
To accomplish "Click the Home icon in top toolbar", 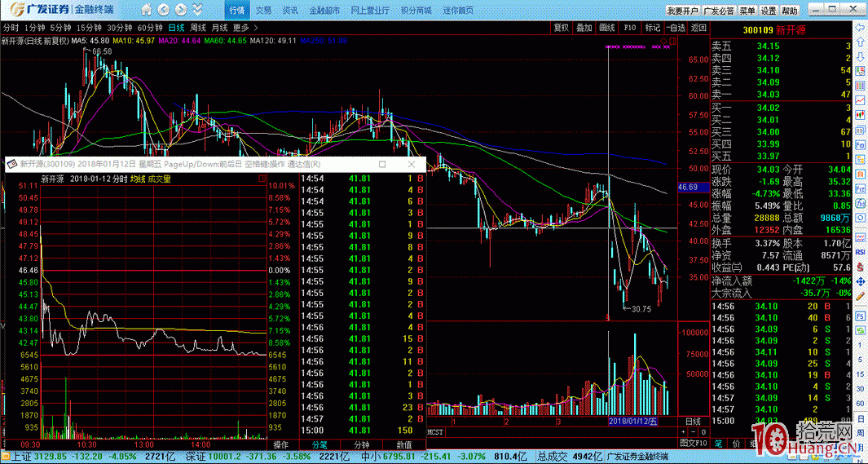I will (x=146, y=10).
